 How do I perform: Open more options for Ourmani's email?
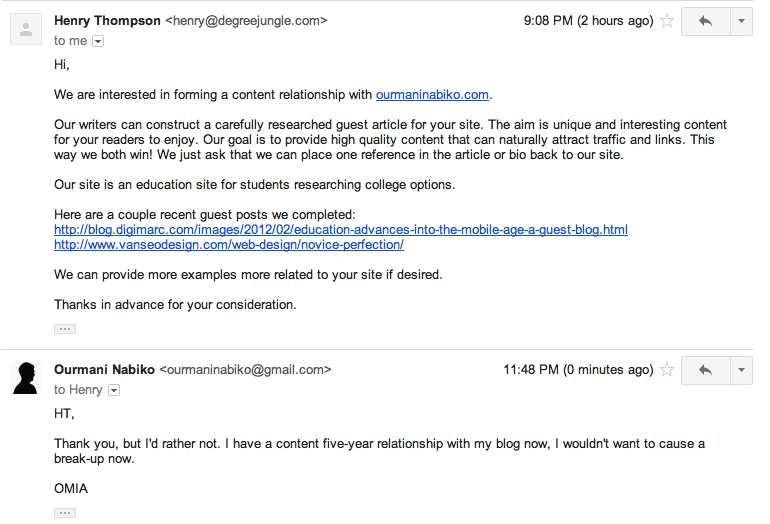click(x=741, y=370)
